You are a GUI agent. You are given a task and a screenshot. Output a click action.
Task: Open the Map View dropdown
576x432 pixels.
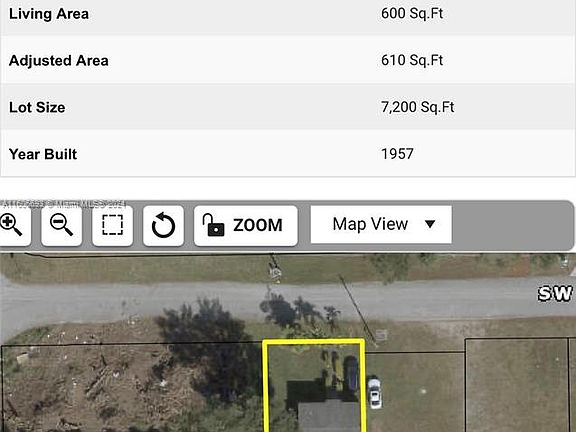tap(381, 224)
